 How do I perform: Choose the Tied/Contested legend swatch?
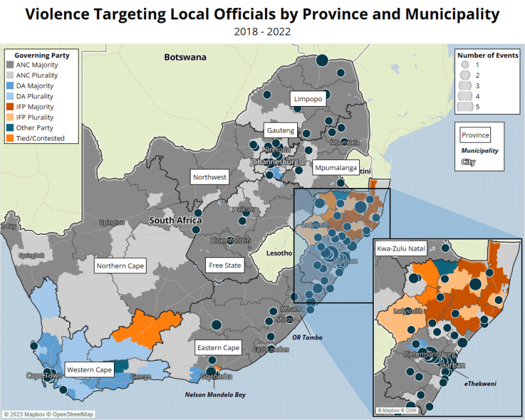11,138
